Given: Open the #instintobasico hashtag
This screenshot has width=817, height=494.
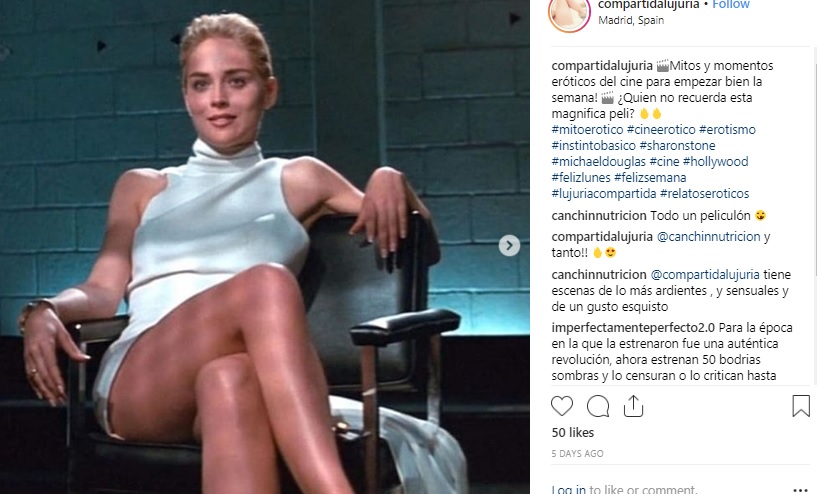Looking at the screenshot, I should point(593,145).
